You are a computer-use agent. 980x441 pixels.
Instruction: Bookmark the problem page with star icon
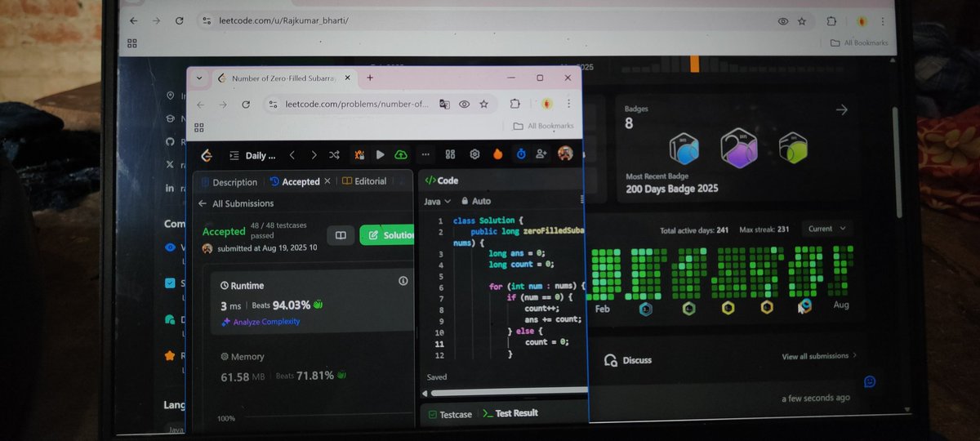483,105
